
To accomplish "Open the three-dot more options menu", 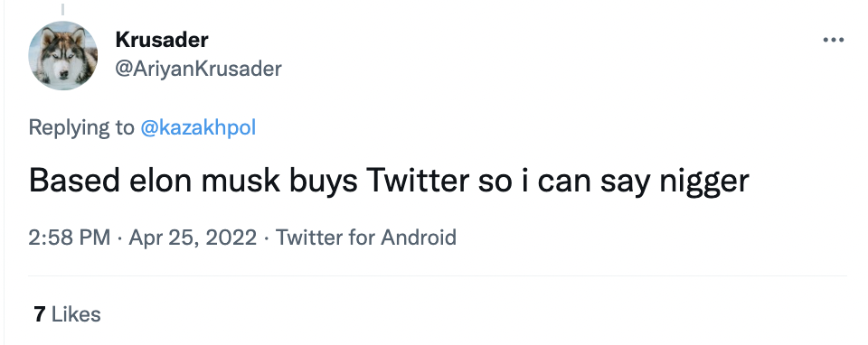I will [x=833, y=40].
